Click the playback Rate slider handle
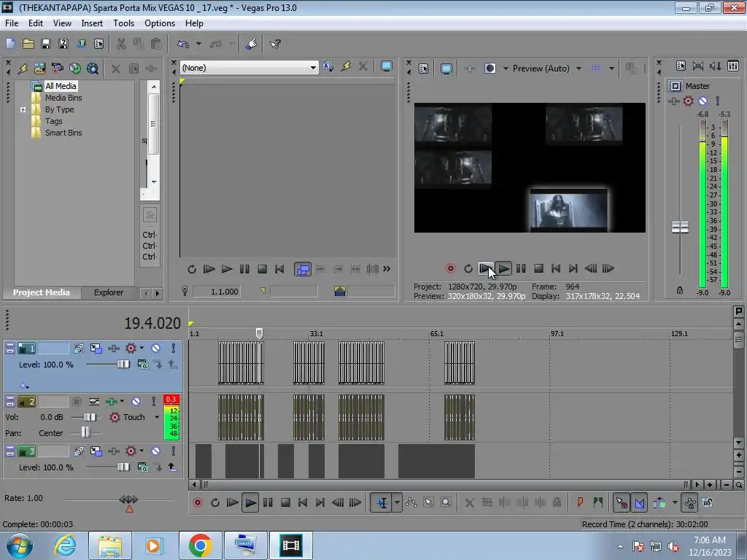The width and height of the screenshot is (747, 560). tap(128, 499)
